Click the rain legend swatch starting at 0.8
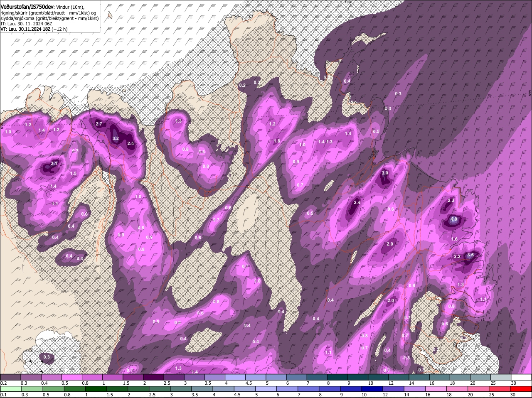532x398 pixels. pos(75,389)
